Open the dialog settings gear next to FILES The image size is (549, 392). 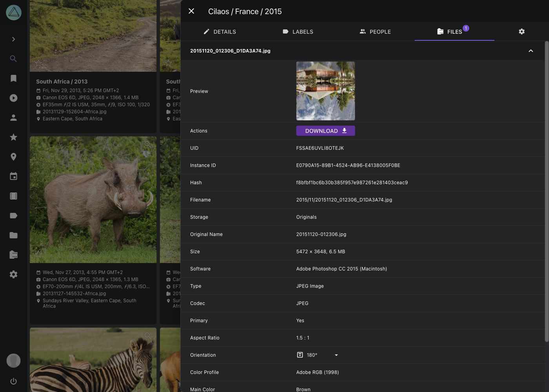click(x=522, y=31)
